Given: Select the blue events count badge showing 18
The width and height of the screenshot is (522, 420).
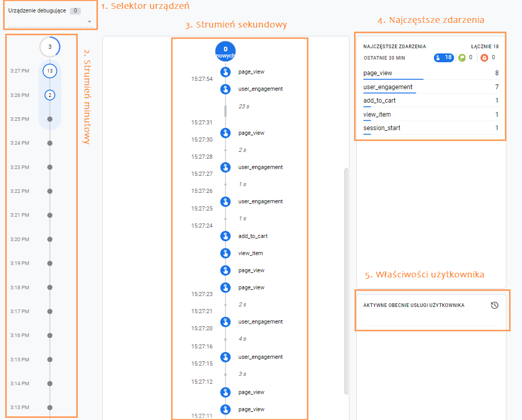Looking at the screenshot, I should coord(444,58).
